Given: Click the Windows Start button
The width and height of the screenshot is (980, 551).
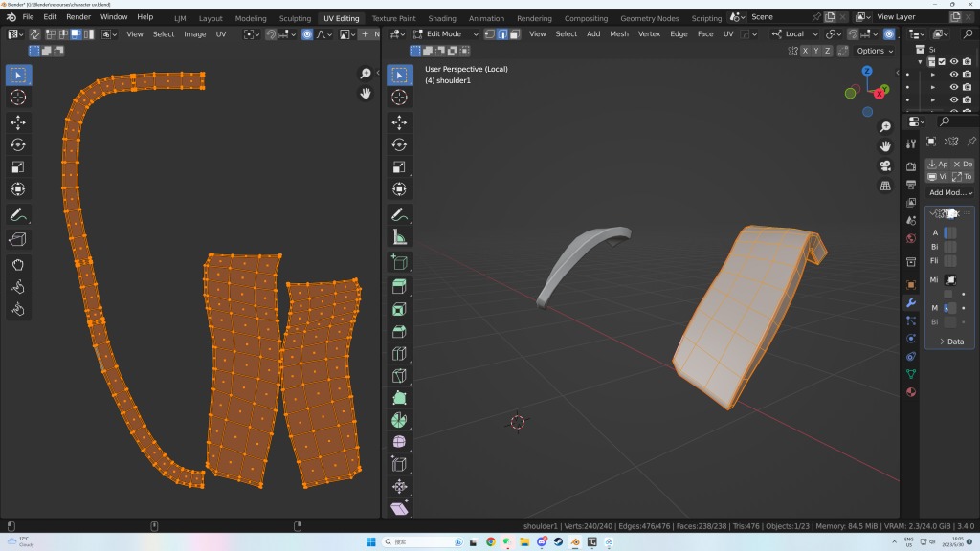Looking at the screenshot, I should click(370, 541).
